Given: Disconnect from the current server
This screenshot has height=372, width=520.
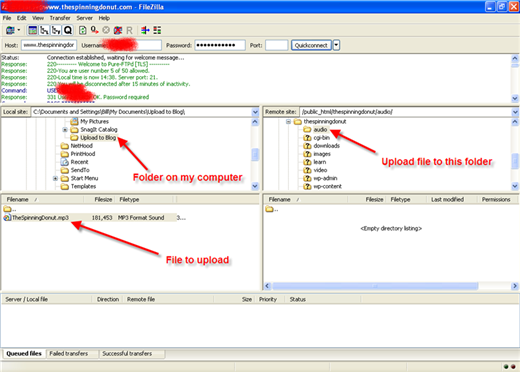Looking at the screenshot, I should point(118,30).
